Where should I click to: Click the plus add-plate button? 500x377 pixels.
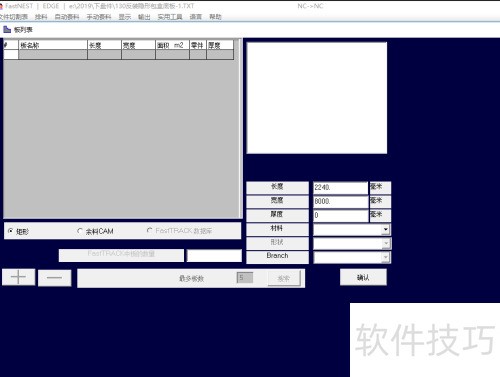19,277
